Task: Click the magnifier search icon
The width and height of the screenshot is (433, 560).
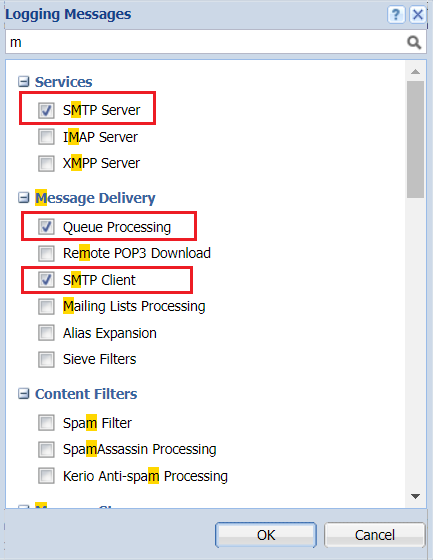Action: 414,42
